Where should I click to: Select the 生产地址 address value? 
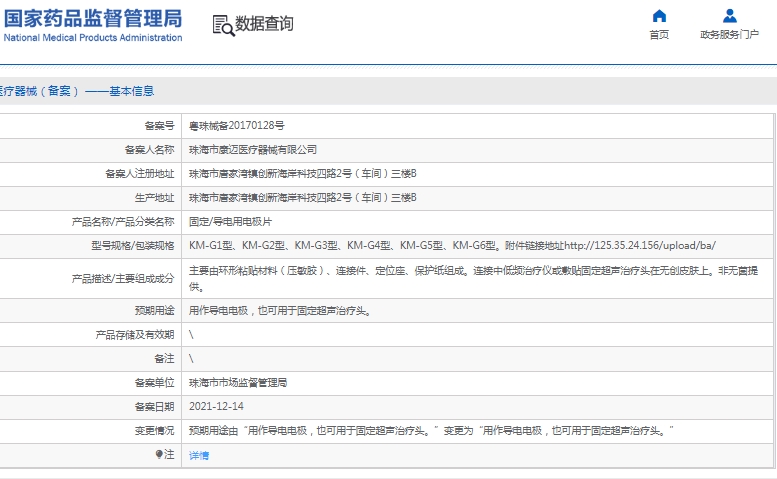pyautogui.click(x=303, y=198)
